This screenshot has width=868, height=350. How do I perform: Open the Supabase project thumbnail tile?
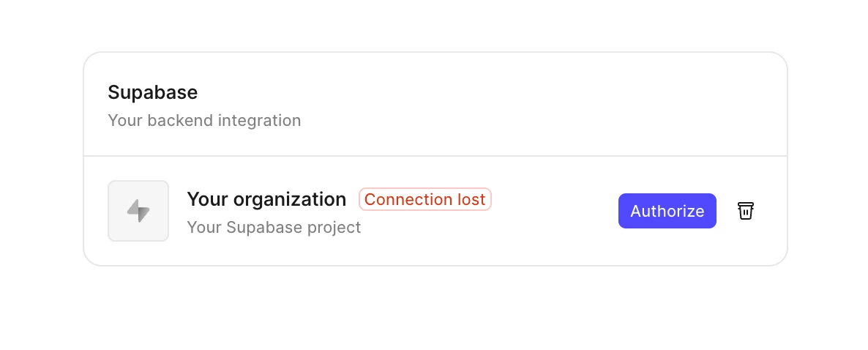[138, 211]
